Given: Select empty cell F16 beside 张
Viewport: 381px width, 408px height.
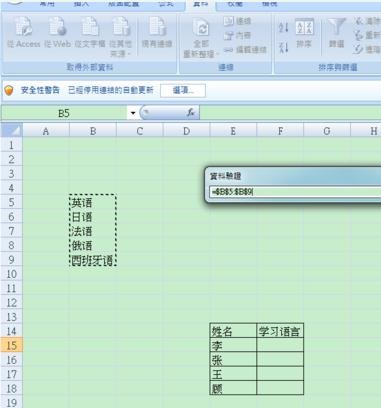Looking at the screenshot, I should click(280, 360).
